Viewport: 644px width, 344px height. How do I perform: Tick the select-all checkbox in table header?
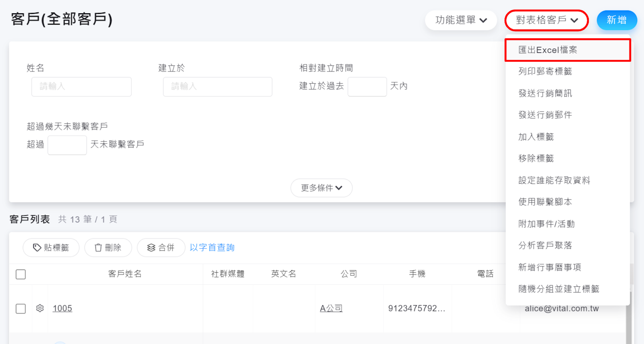coord(21,274)
